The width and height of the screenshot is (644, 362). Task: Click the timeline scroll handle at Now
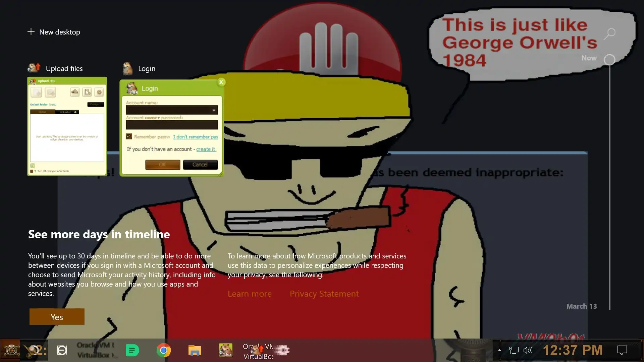pos(609,60)
